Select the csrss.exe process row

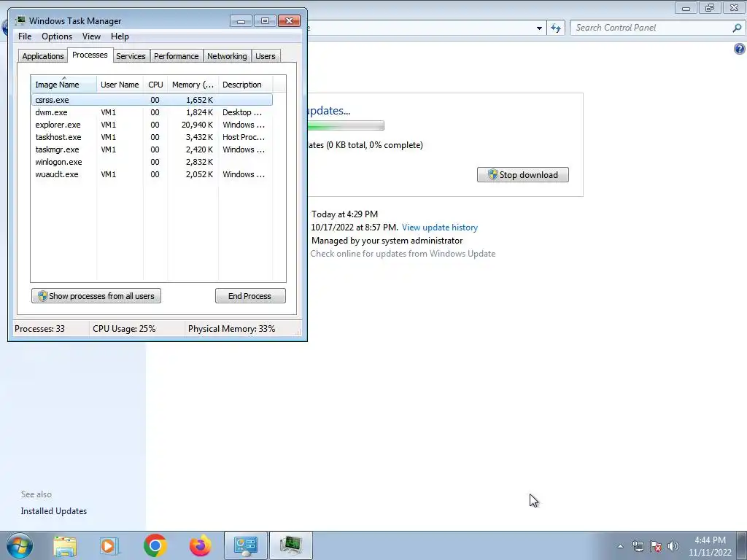(x=152, y=99)
